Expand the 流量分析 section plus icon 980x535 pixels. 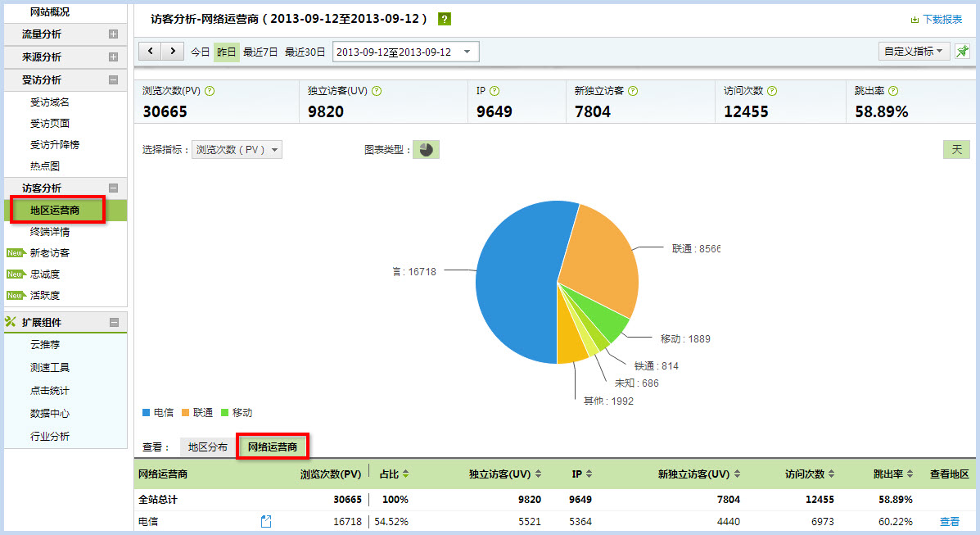(x=113, y=34)
